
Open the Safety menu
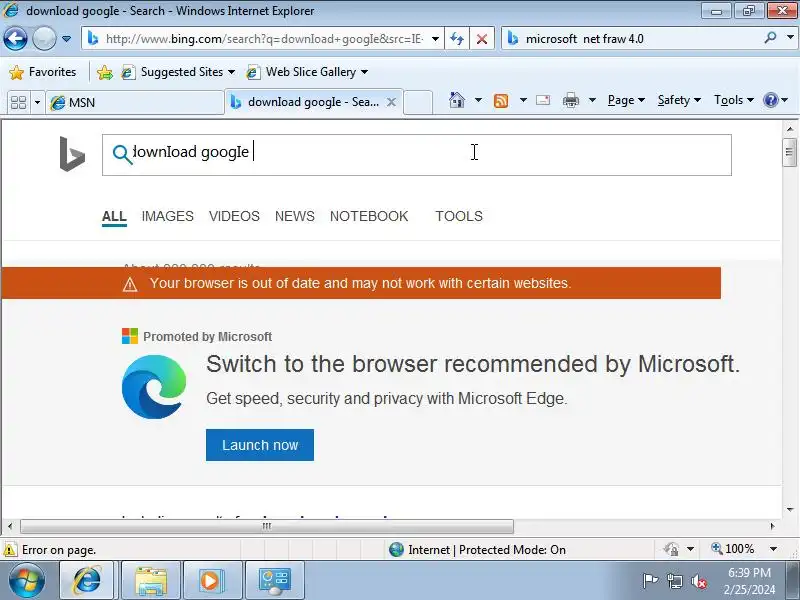pos(679,100)
